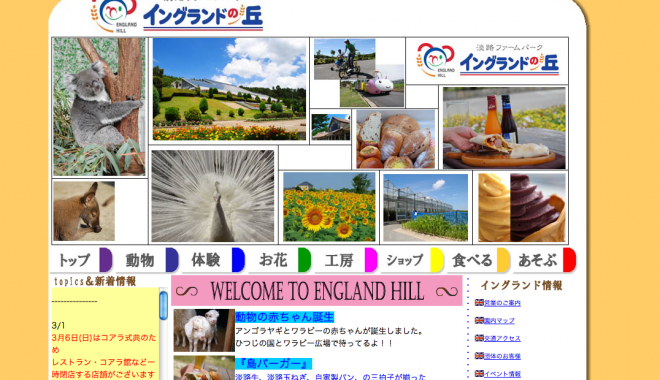This screenshot has width=660, height=380.
Task: Click the garden and greenhouse landscape photo
Action: point(229,89)
